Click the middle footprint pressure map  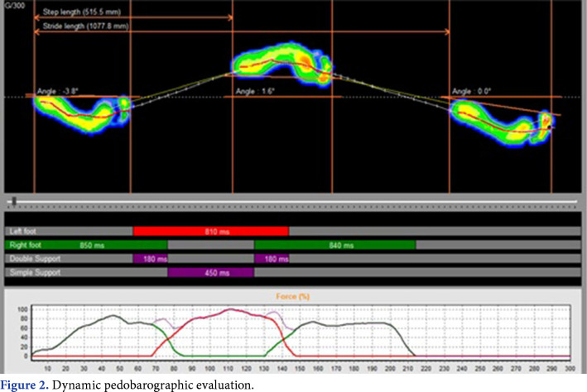[282, 65]
